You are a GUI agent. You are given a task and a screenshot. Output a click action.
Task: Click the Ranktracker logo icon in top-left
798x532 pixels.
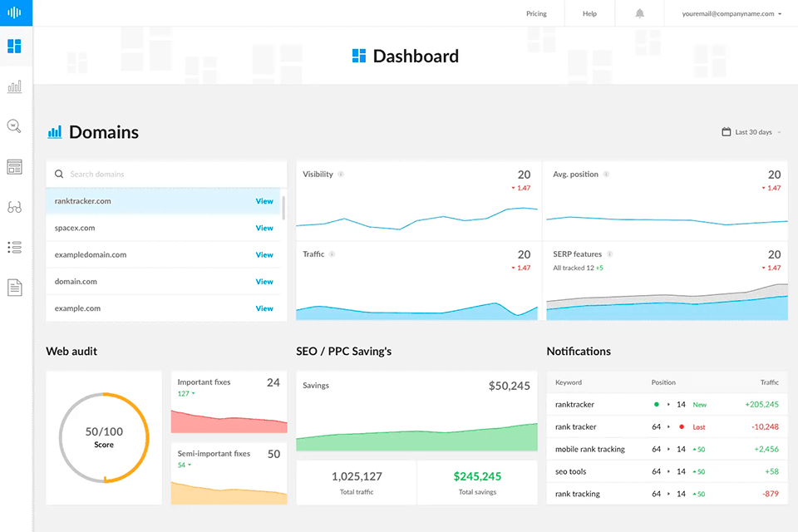[x=14, y=12]
